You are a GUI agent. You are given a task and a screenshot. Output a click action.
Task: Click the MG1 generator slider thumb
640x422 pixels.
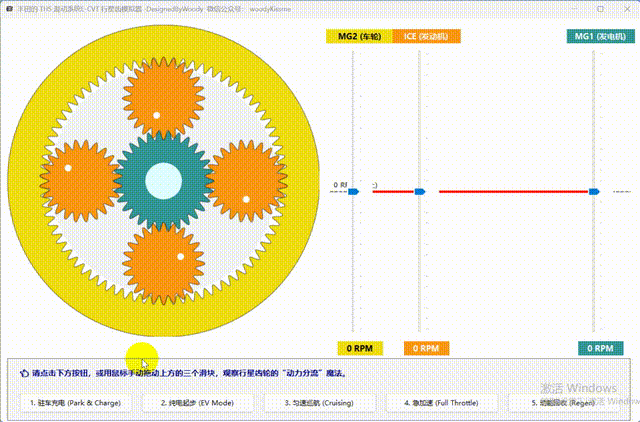tap(594, 191)
